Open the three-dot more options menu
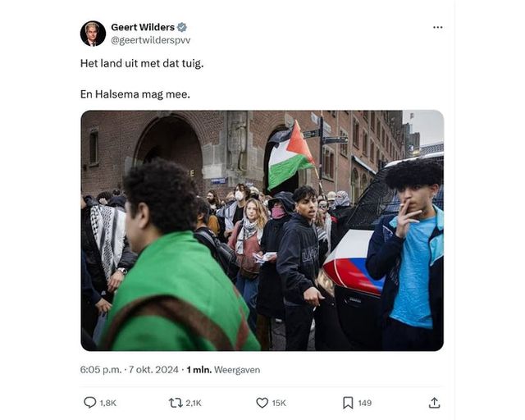 point(437,27)
